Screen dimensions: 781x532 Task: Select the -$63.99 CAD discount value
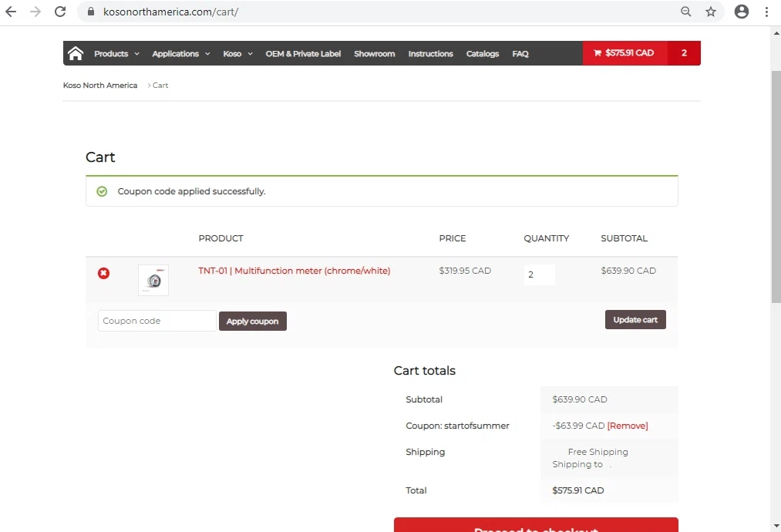(x=578, y=426)
